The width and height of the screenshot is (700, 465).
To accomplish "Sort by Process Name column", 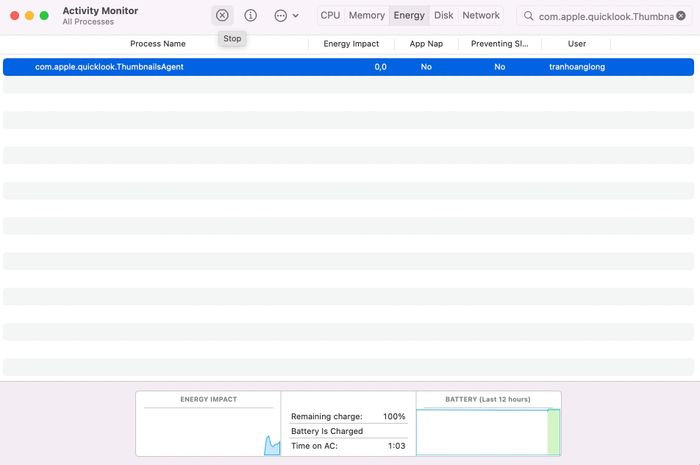I will tap(158, 44).
